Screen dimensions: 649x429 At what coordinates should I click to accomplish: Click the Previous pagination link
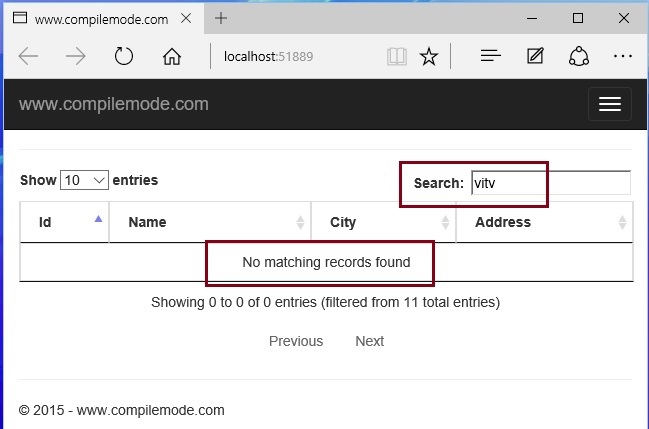(296, 341)
